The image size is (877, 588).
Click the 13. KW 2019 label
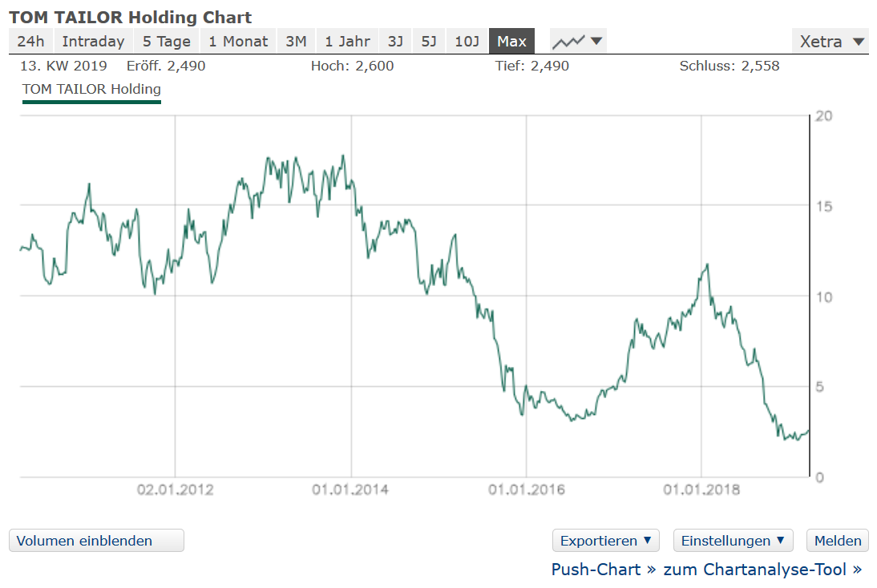[64, 66]
